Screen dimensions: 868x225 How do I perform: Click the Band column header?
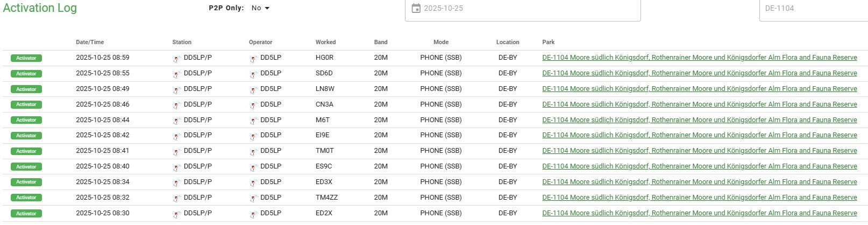click(x=381, y=42)
